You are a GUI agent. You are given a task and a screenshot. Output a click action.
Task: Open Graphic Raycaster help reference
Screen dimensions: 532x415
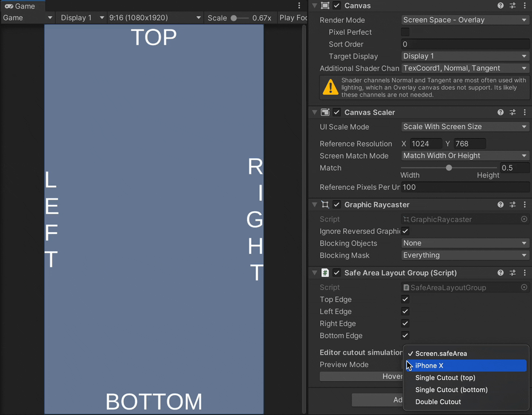[x=500, y=204]
